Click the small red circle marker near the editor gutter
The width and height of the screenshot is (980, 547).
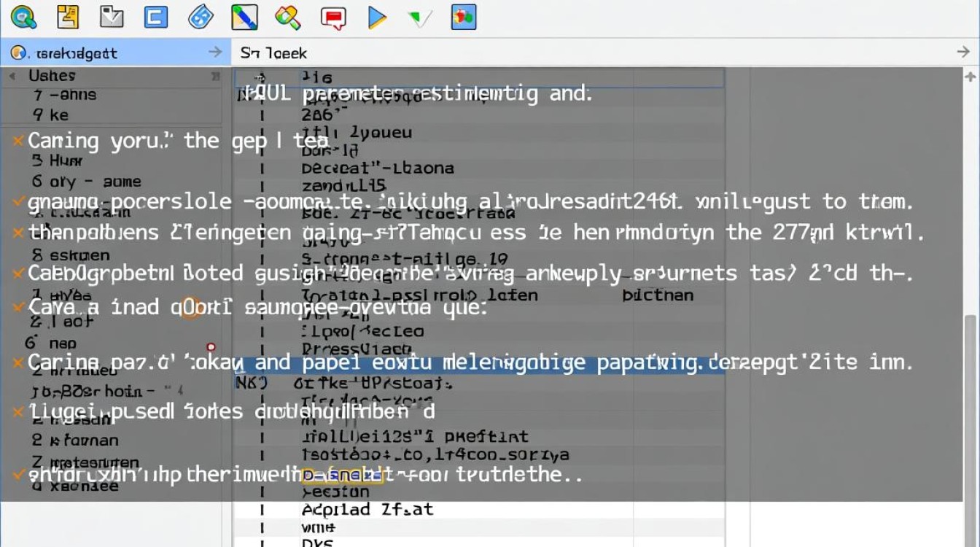(211, 346)
